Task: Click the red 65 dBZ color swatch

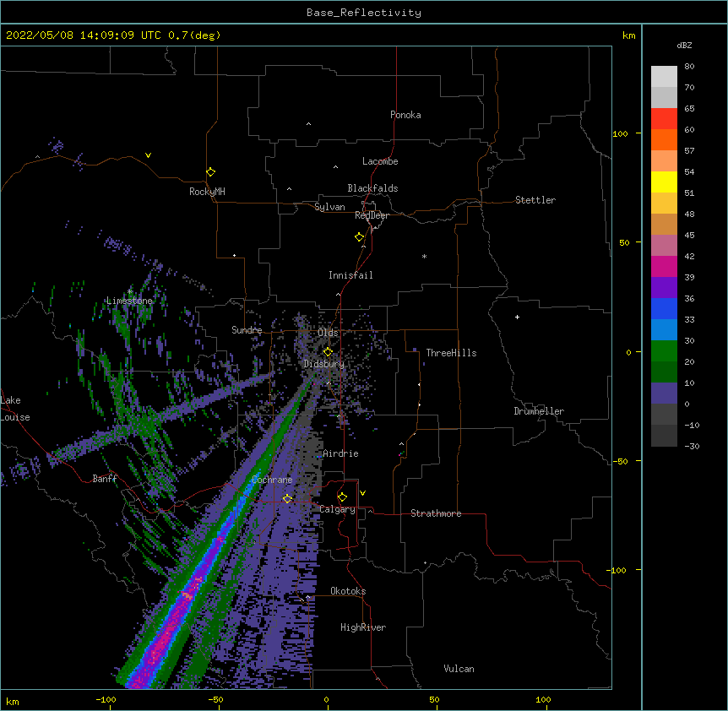Action: coord(664,119)
